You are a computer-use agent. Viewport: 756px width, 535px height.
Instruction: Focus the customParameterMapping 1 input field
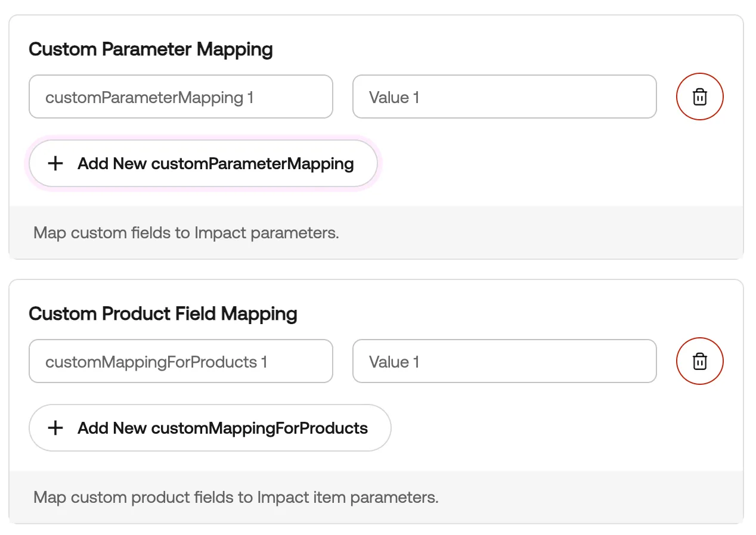click(x=181, y=97)
